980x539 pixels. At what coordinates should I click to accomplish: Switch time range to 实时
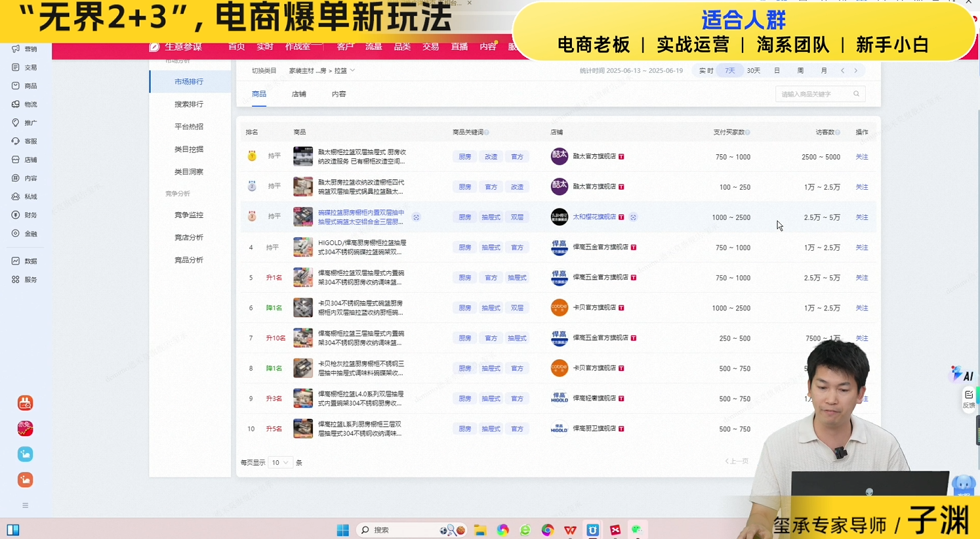coord(706,71)
